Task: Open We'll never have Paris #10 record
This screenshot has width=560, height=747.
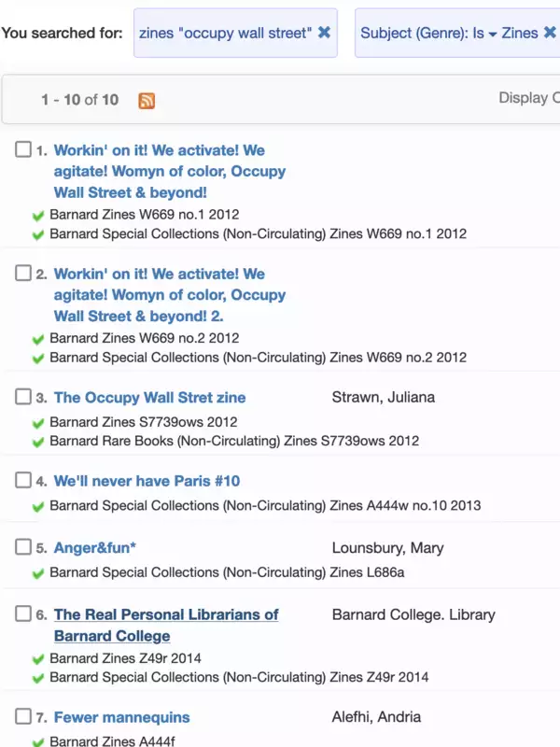Action: point(147,481)
